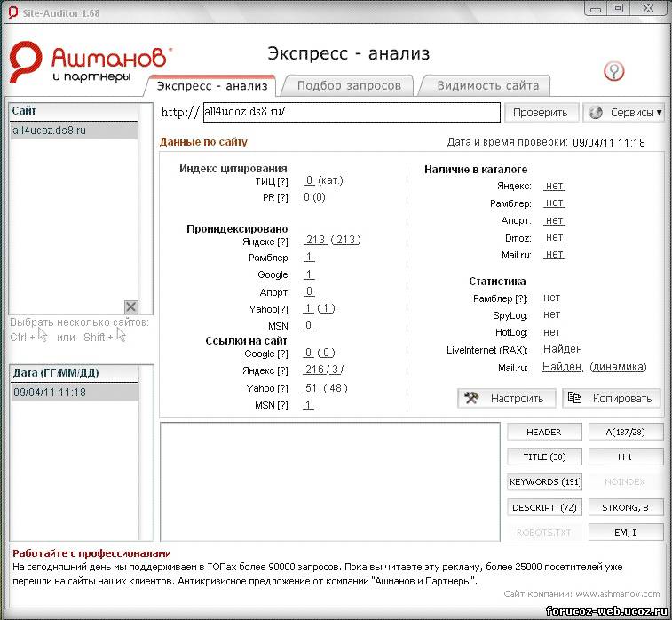Open the Сервисы dropdown

(x=623, y=113)
